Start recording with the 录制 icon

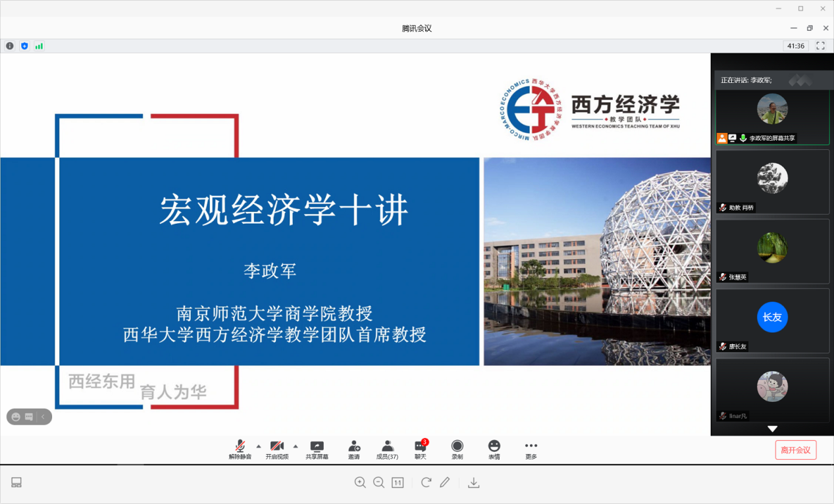[457, 449]
